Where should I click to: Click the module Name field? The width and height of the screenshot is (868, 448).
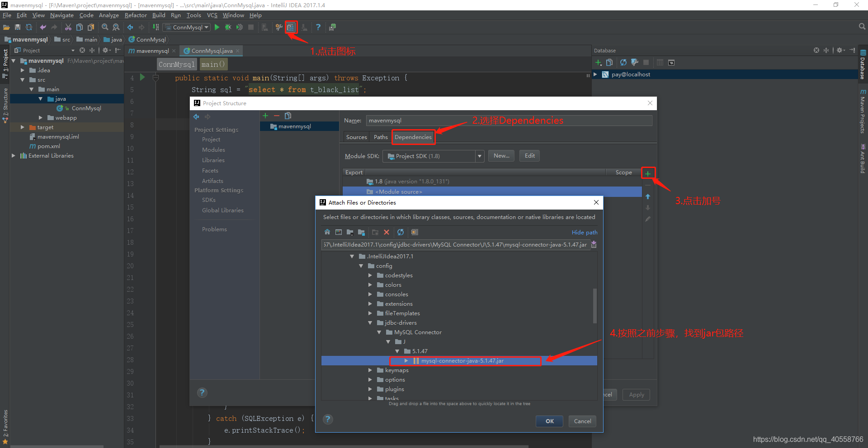pos(509,121)
